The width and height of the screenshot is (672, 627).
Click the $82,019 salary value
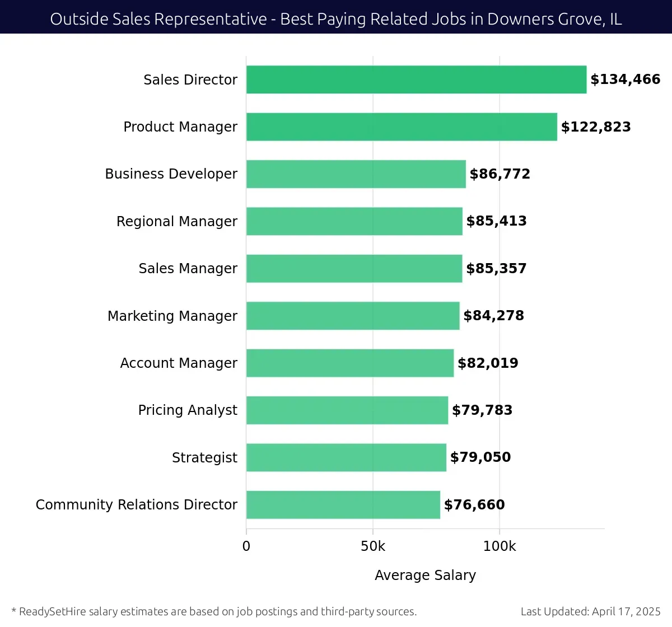click(488, 363)
